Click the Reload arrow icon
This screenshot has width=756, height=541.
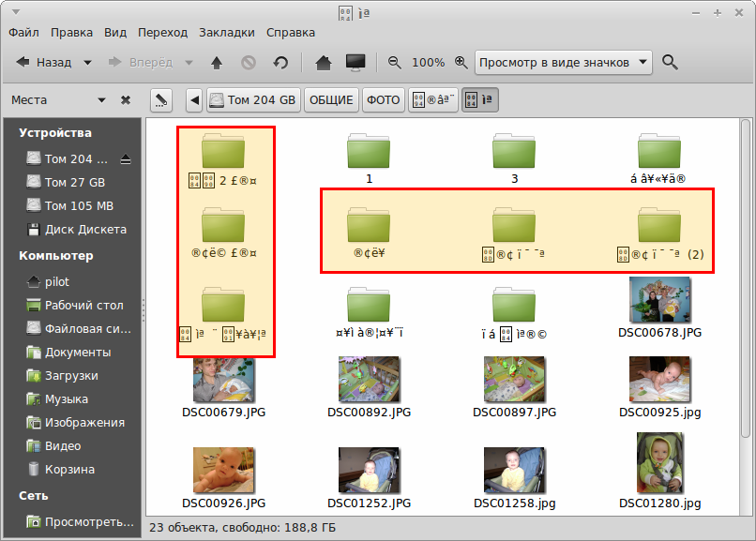tap(280, 63)
